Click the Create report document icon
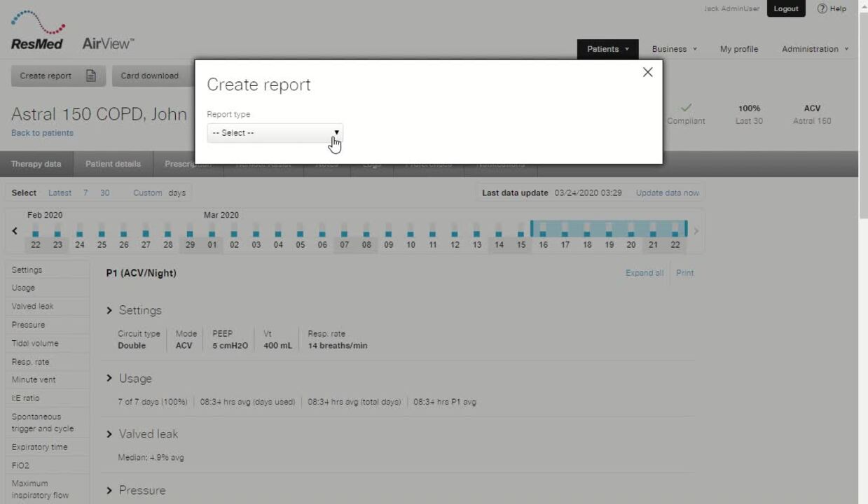The height and width of the screenshot is (504, 868). (91, 76)
